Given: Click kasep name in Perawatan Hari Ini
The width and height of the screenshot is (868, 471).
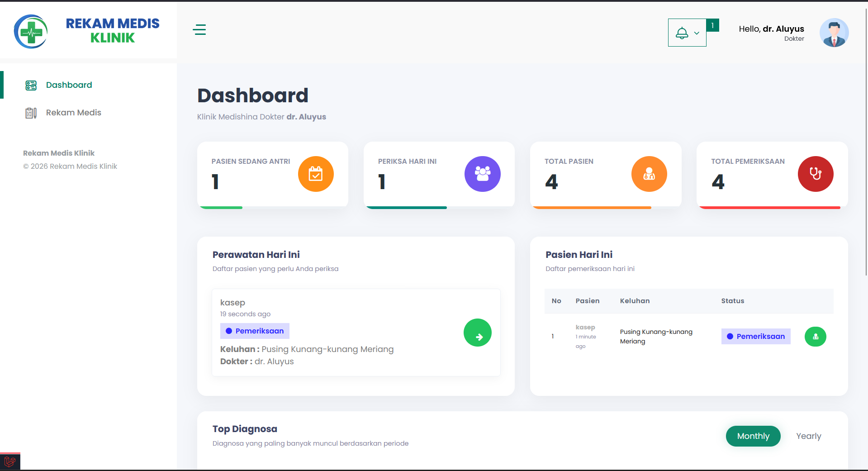Looking at the screenshot, I should (x=232, y=303).
